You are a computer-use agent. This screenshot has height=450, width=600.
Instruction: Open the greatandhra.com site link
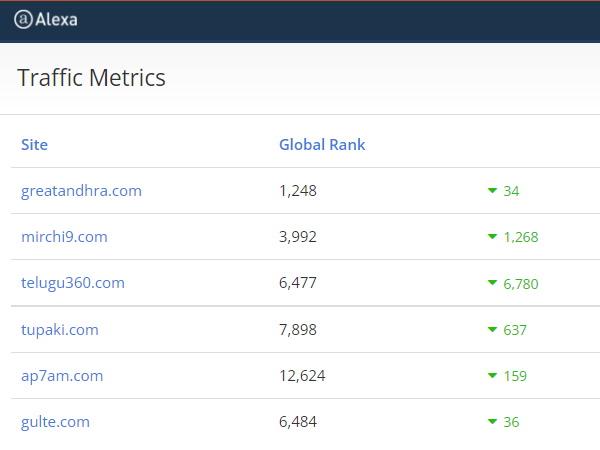pos(81,191)
